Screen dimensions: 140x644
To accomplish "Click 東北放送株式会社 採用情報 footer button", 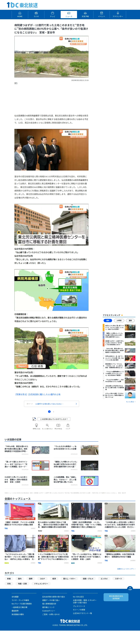I will [116, 597].
